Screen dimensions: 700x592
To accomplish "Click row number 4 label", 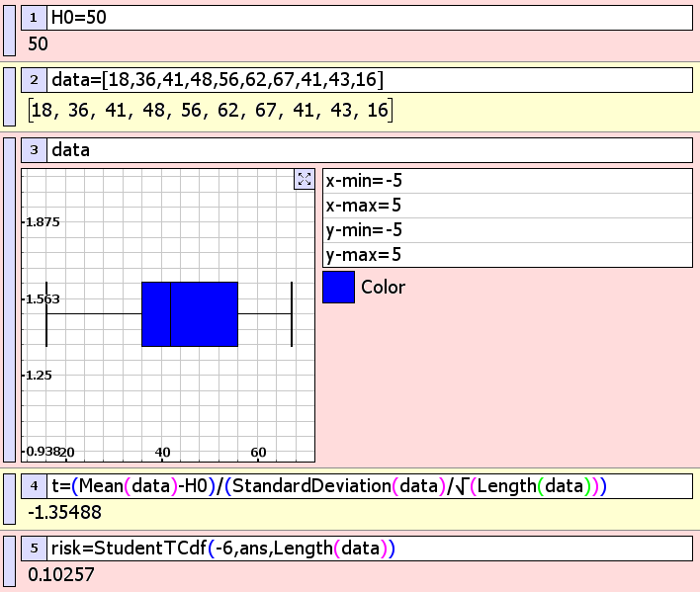I will point(34,486).
